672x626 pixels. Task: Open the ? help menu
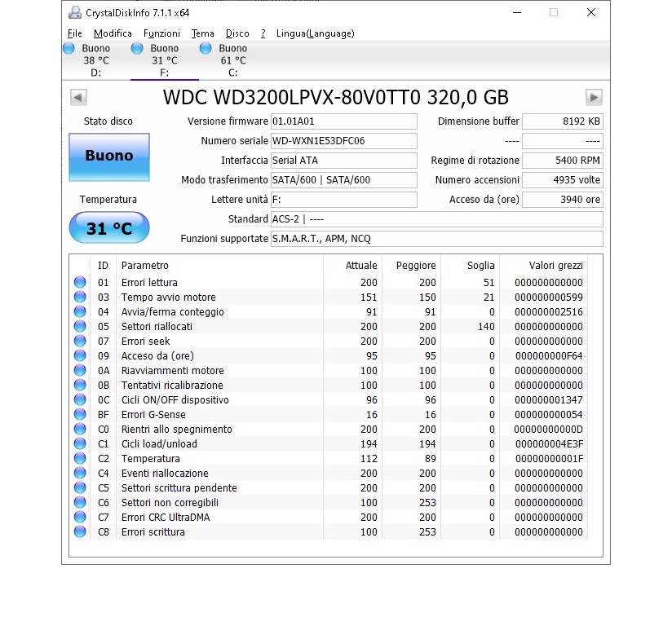coord(263,33)
